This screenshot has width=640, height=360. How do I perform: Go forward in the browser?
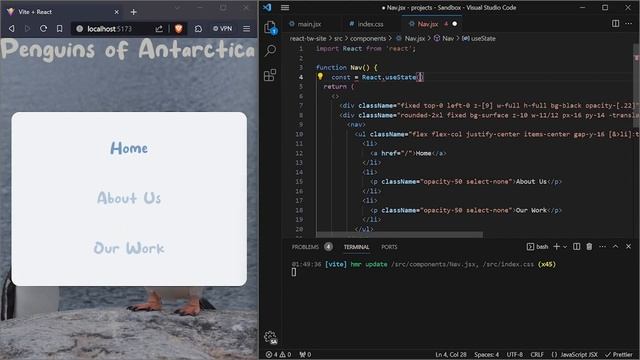pyautogui.click(x=27, y=29)
